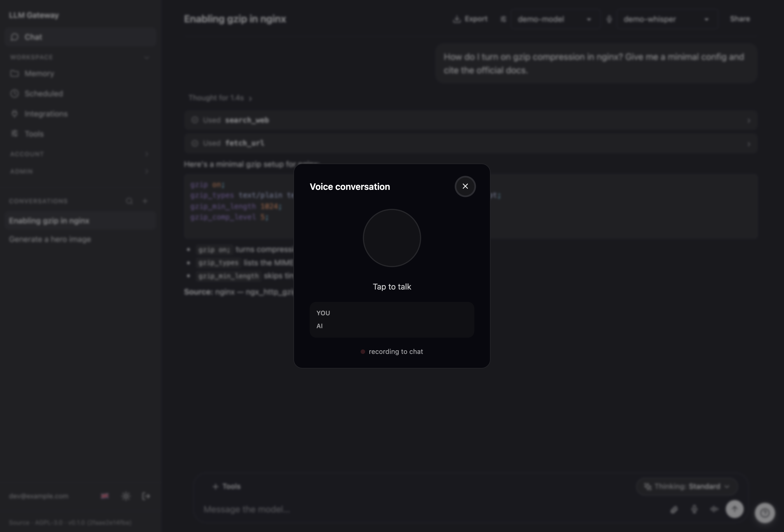Click the YOU transcript label

point(323,313)
